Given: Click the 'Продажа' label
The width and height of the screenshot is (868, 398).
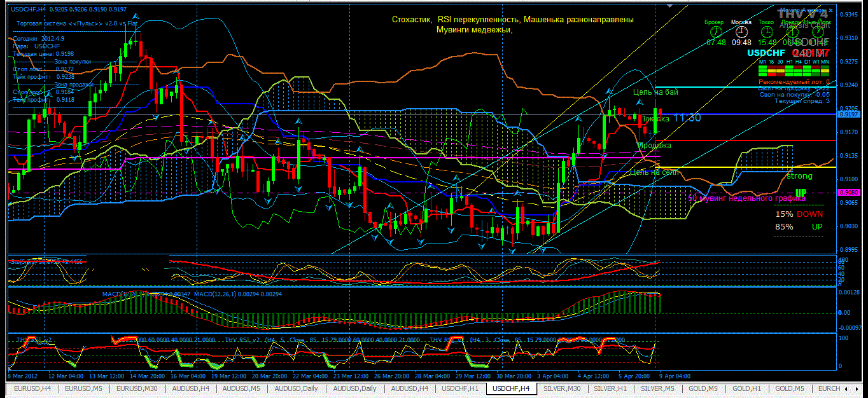Looking at the screenshot, I should tap(654, 146).
